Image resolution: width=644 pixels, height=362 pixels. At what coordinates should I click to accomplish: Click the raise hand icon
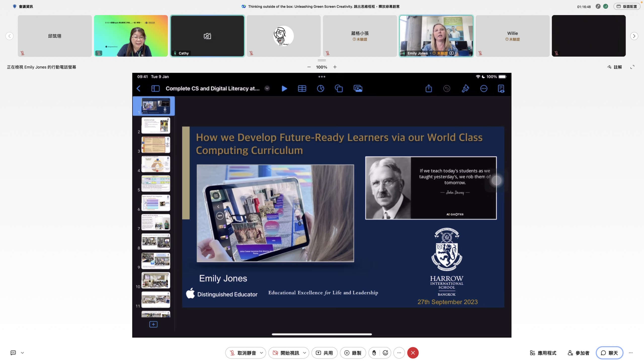pyautogui.click(x=374, y=353)
